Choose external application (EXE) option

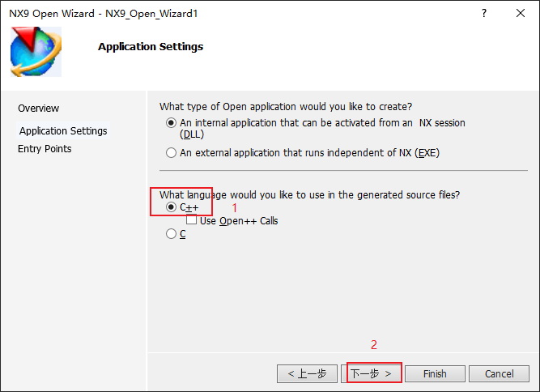171,152
